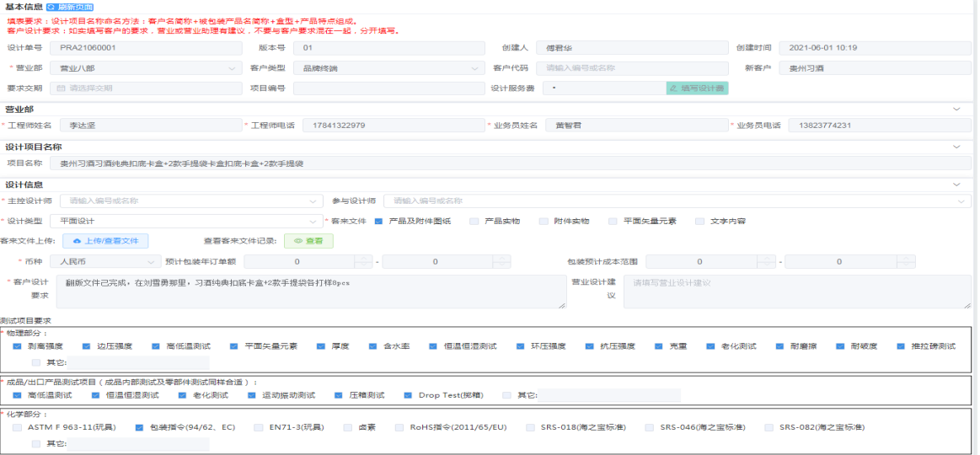Open the 主控设计师 dropdown
This screenshot has height=455, width=980.
pyautogui.click(x=191, y=201)
